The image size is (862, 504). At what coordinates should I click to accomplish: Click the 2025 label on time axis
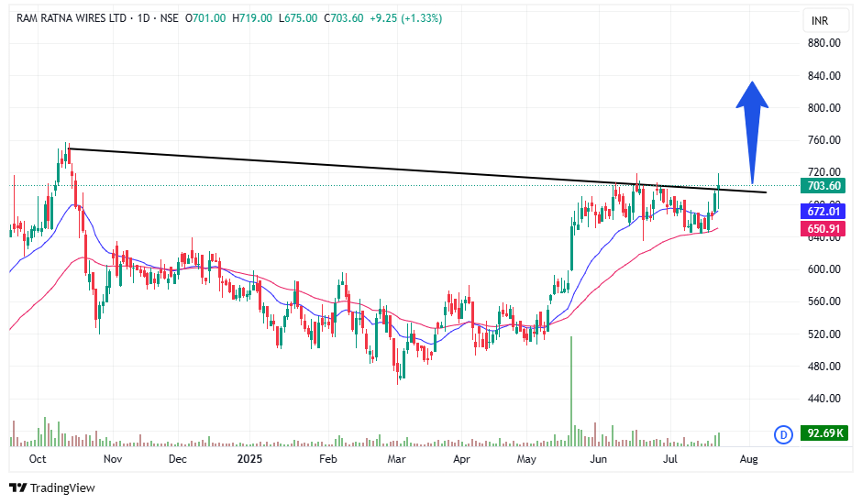pos(249,459)
